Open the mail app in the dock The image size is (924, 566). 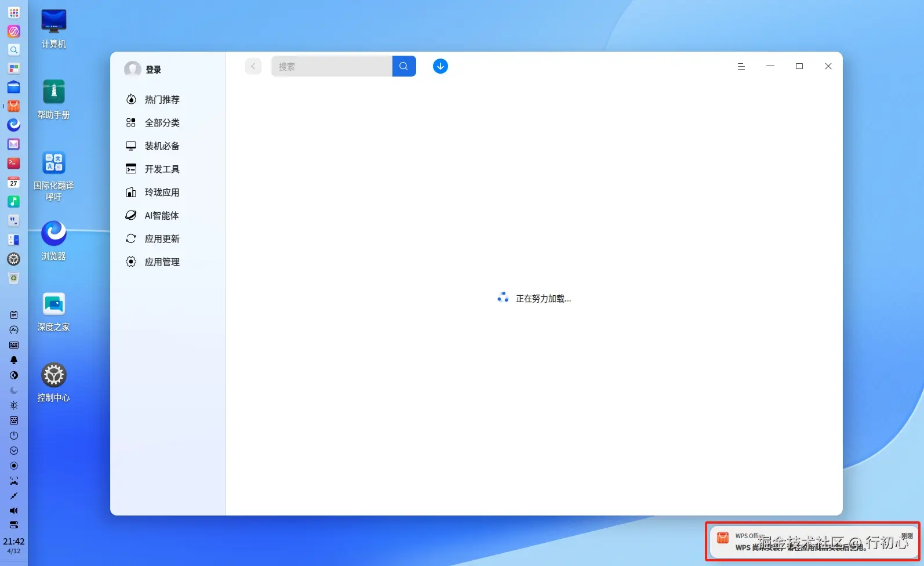(x=14, y=144)
